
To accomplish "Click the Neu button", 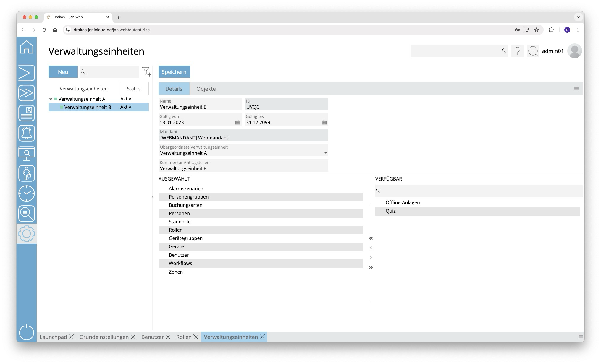I will click(x=63, y=72).
